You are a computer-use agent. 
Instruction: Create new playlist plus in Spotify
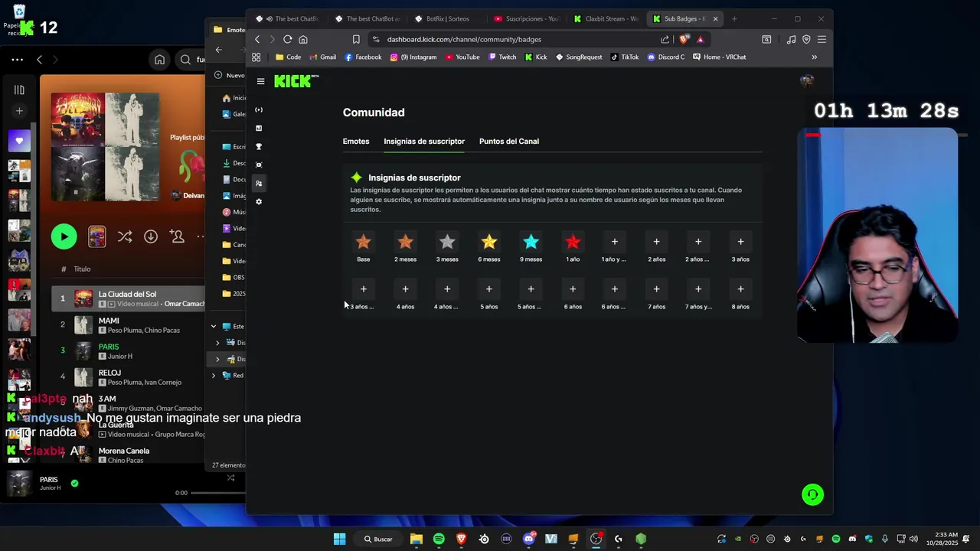pyautogui.click(x=19, y=111)
